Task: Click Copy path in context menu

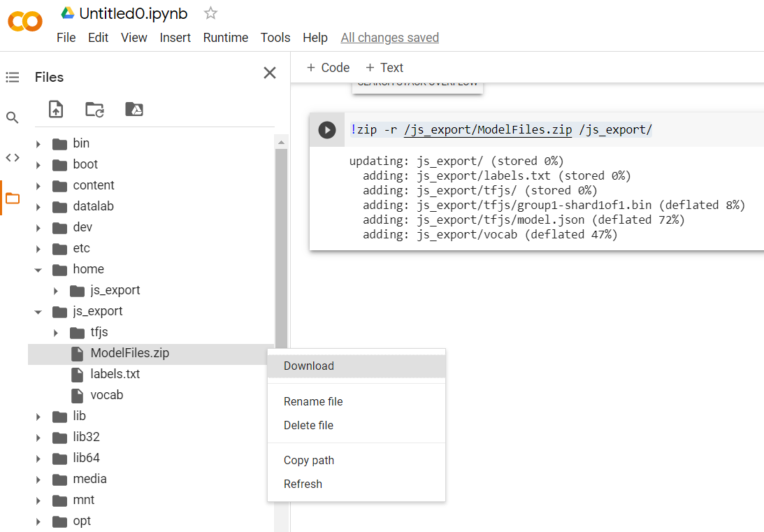Action: (309, 460)
